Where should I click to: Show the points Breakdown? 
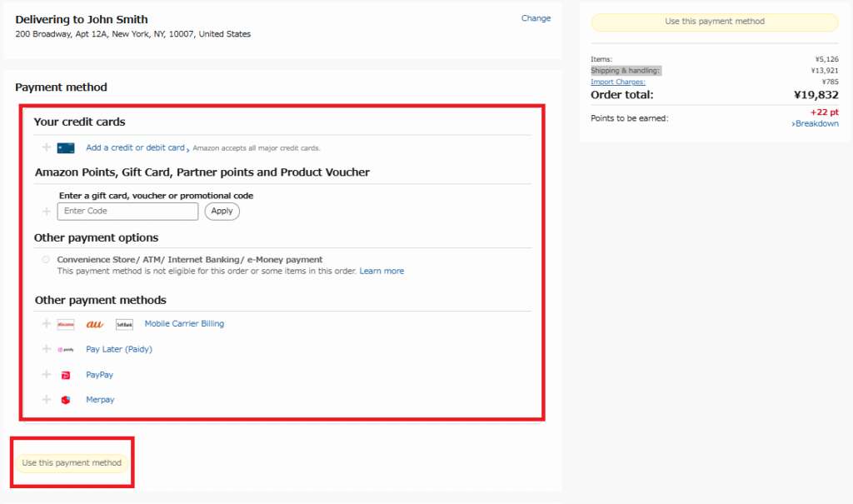click(x=816, y=123)
